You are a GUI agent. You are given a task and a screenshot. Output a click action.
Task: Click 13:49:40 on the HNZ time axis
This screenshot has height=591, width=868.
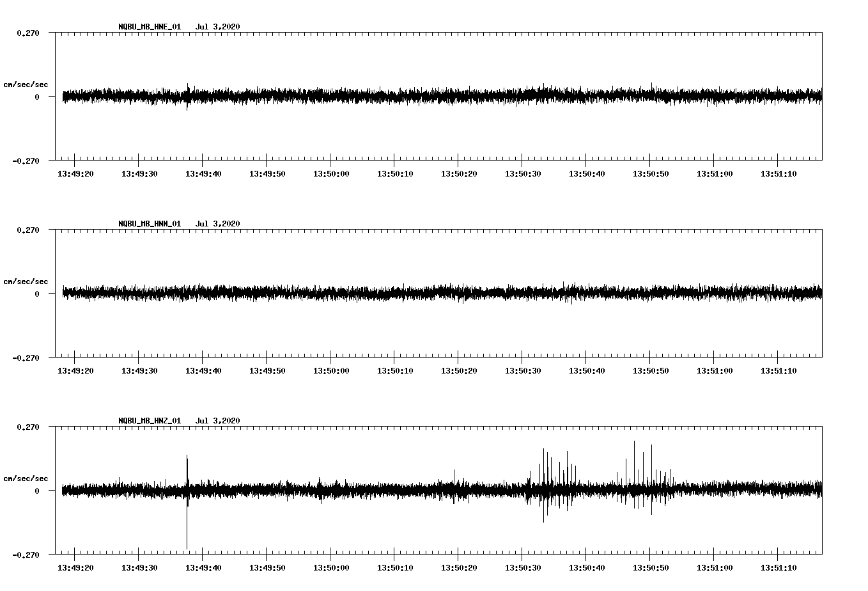203,568
